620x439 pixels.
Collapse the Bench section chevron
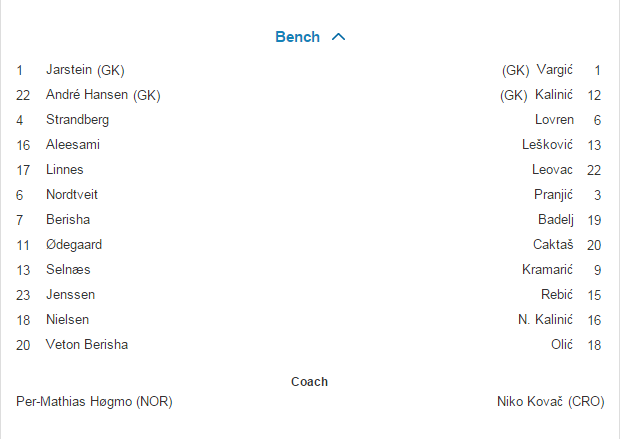click(x=338, y=37)
